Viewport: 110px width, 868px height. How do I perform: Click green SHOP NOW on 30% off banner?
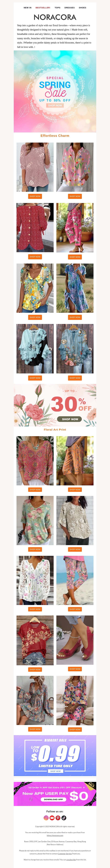pos(70,419)
